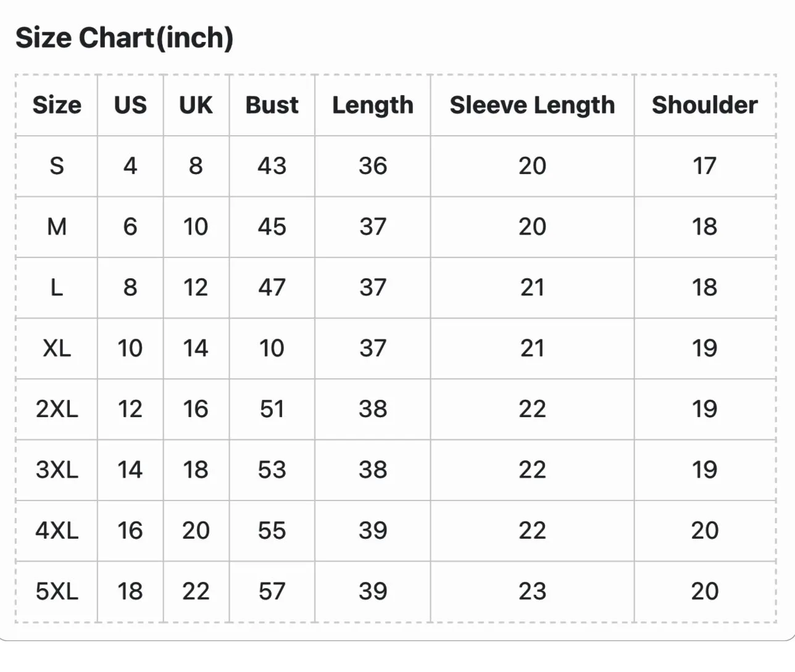This screenshot has height=672, width=795.
Task: Select the Size column header
Action: [x=57, y=105]
